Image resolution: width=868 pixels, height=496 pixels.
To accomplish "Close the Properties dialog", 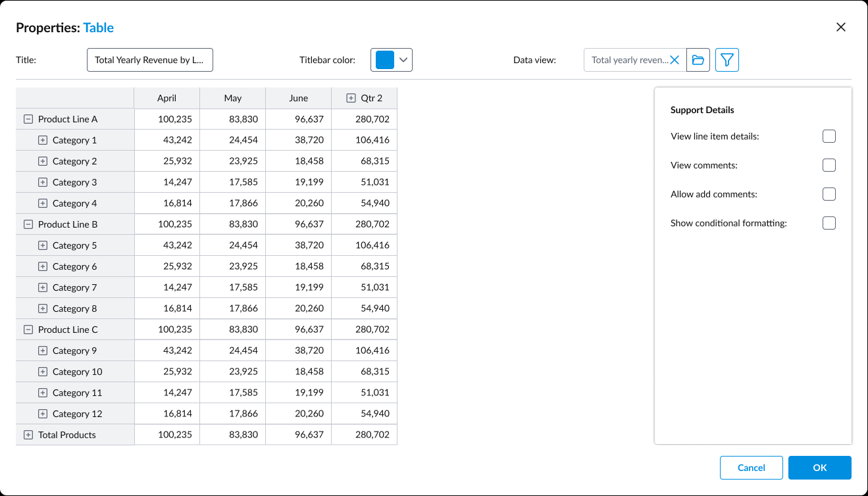I will click(x=840, y=27).
